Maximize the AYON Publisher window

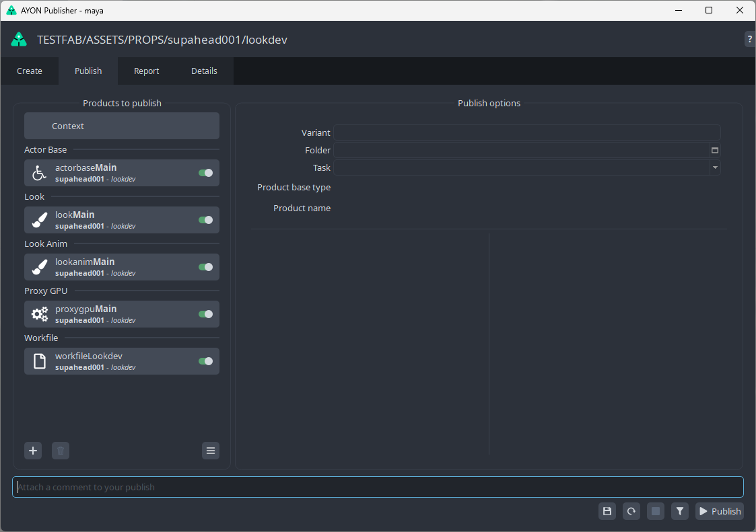pyautogui.click(x=709, y=10)
